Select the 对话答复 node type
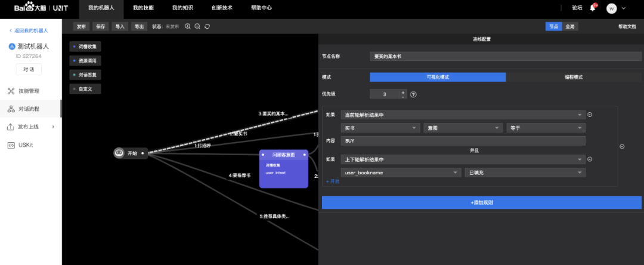 85,75
